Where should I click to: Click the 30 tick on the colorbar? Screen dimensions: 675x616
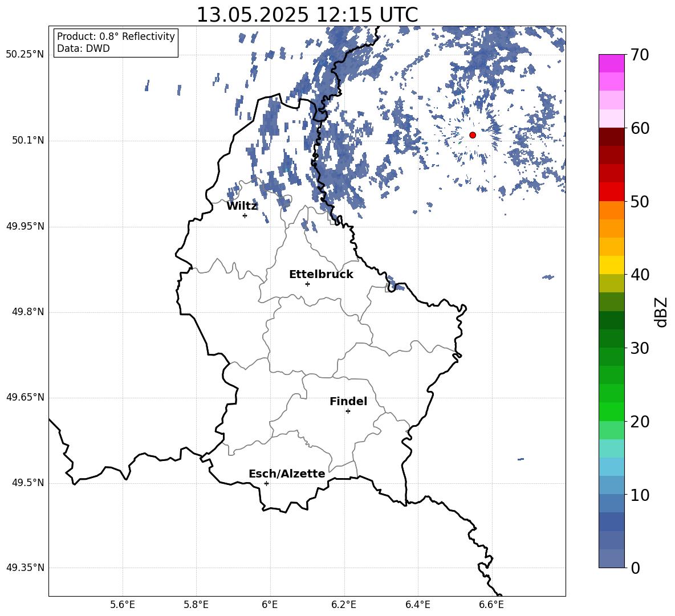click(640, 348)
